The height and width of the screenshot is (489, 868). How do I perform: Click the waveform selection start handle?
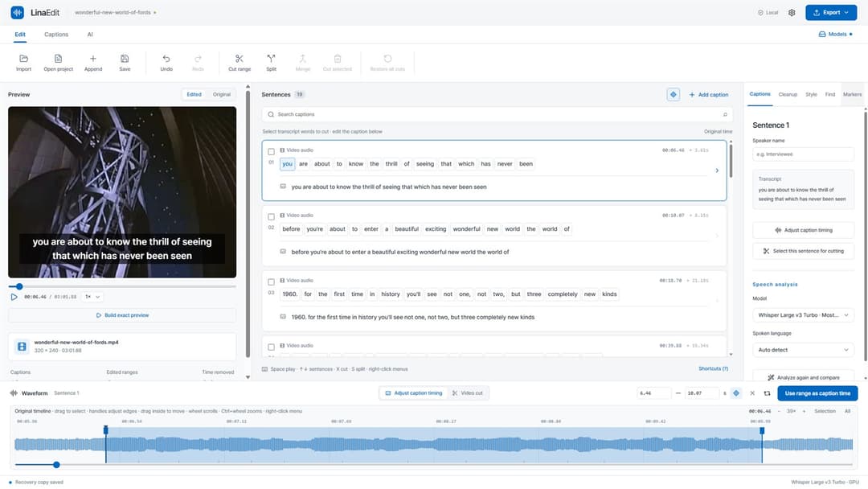coord(106,430)
